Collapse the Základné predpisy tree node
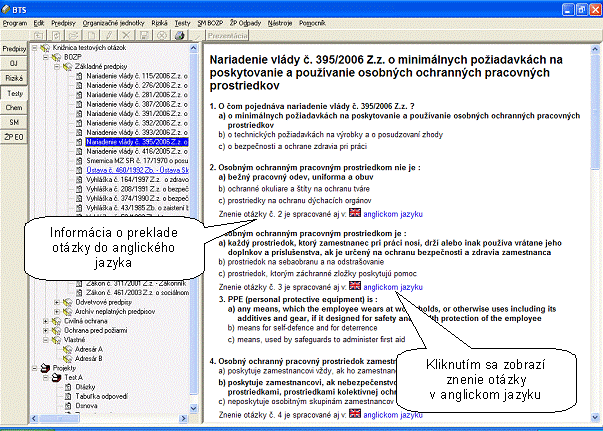Screen dimensions: 603x431 tap(57, 67)
